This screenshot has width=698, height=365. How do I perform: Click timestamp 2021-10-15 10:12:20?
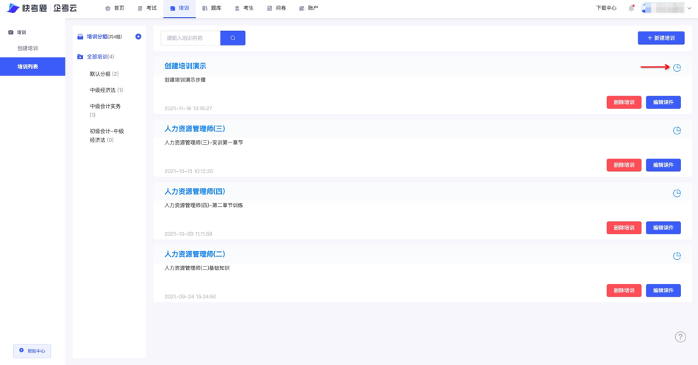click(x=189, y=171)
